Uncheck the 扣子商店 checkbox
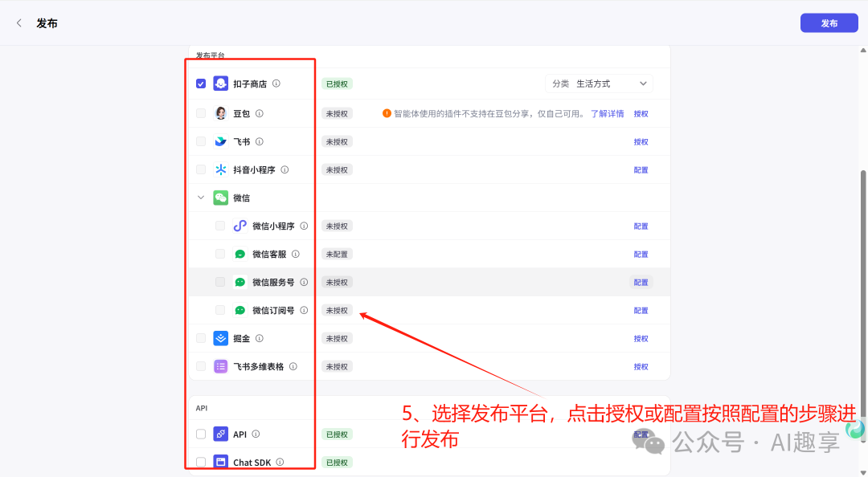The height and width of the screenshot is (477, 868). point(201,84)
